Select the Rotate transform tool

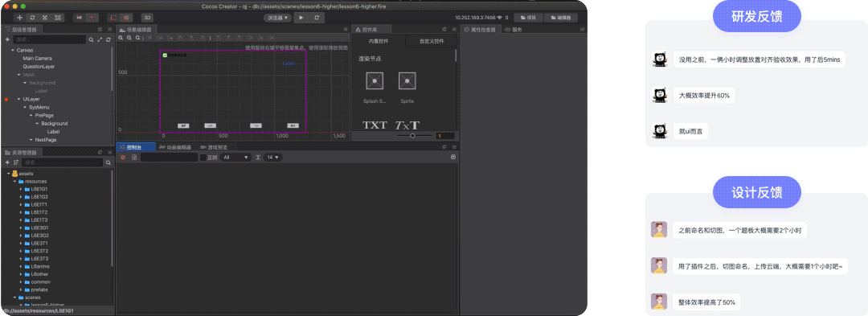click(x=33, y=18)
